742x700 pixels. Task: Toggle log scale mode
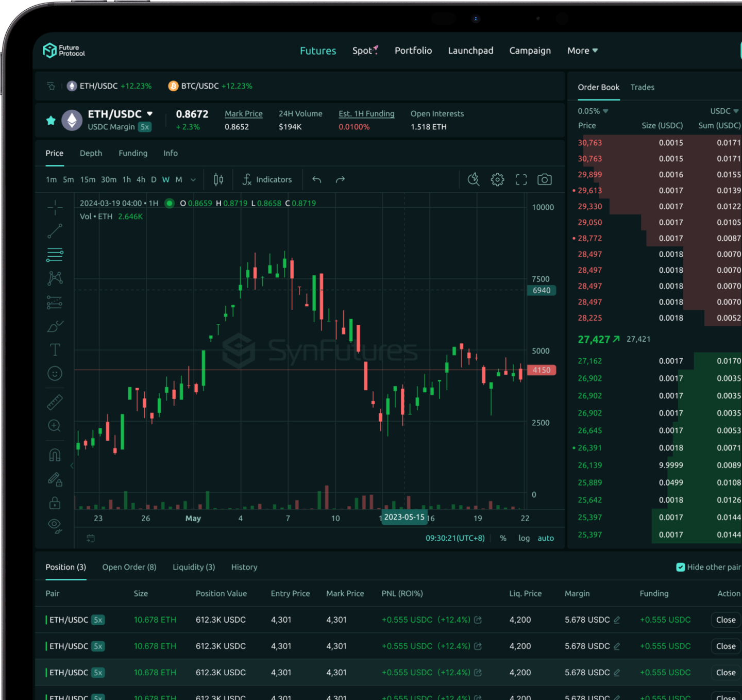(524, 538)
